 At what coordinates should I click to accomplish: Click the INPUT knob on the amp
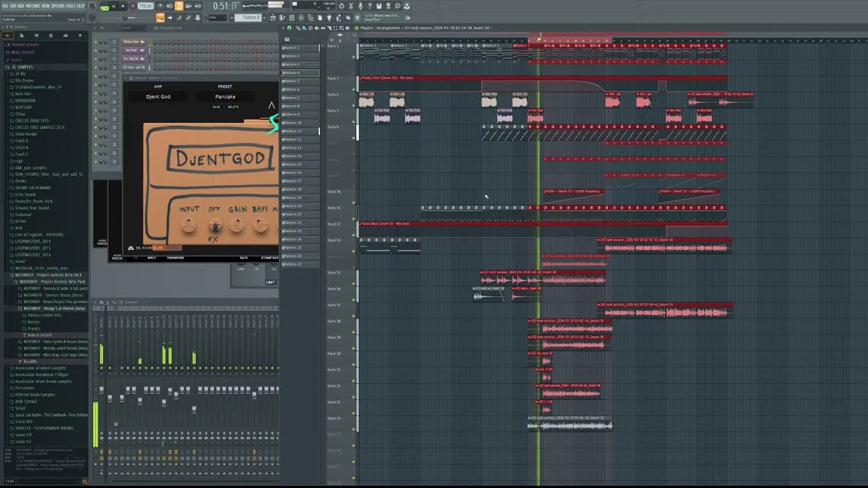point(189,225)
